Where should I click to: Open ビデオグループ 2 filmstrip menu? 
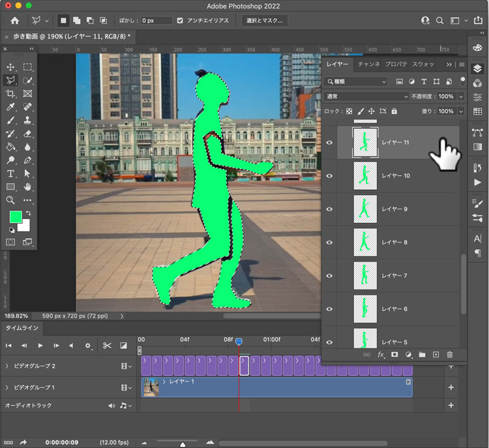coord(126,366)
